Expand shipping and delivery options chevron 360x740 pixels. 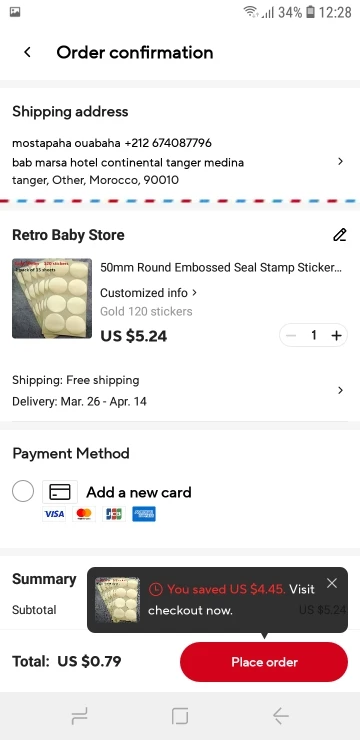pyautogui.click(x=340, y=390)
